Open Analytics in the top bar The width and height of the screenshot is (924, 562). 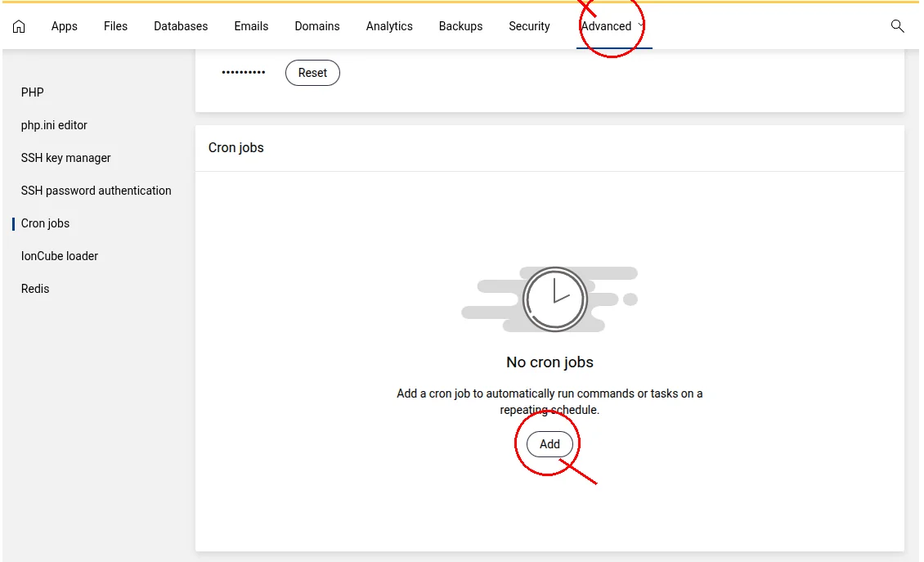(389, 26)
